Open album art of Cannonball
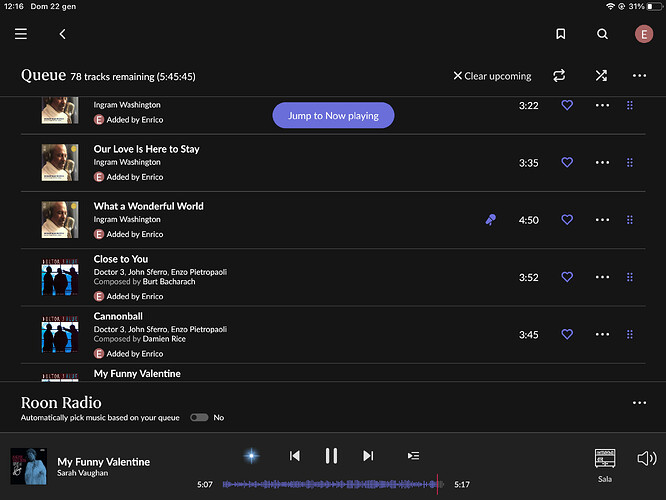 (x=60, y=334)
